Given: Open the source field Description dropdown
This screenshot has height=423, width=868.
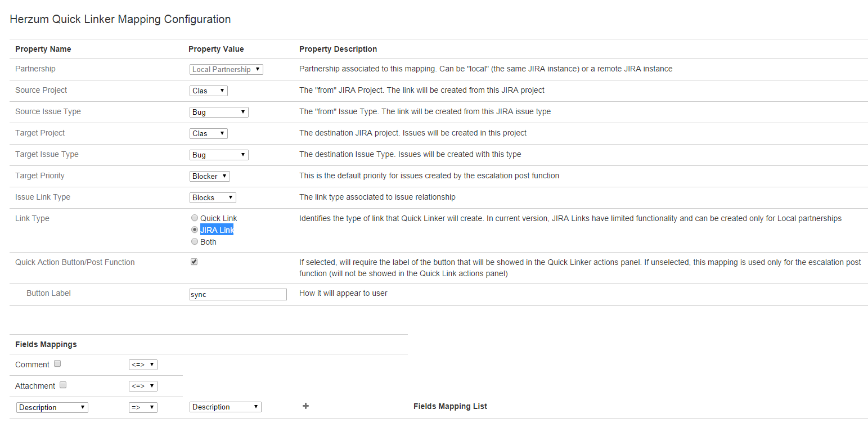Looking at the screenshot, I should pyautogui.click(x=52, y=408).
